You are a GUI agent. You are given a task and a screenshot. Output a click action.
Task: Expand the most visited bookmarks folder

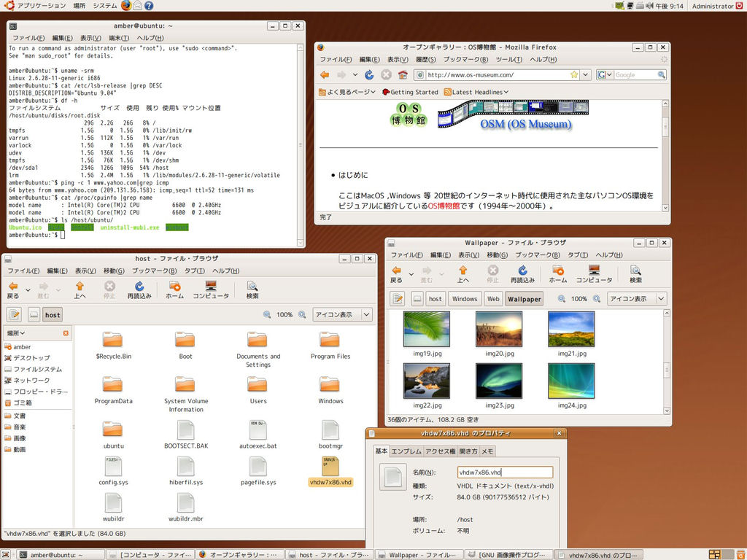347,93
